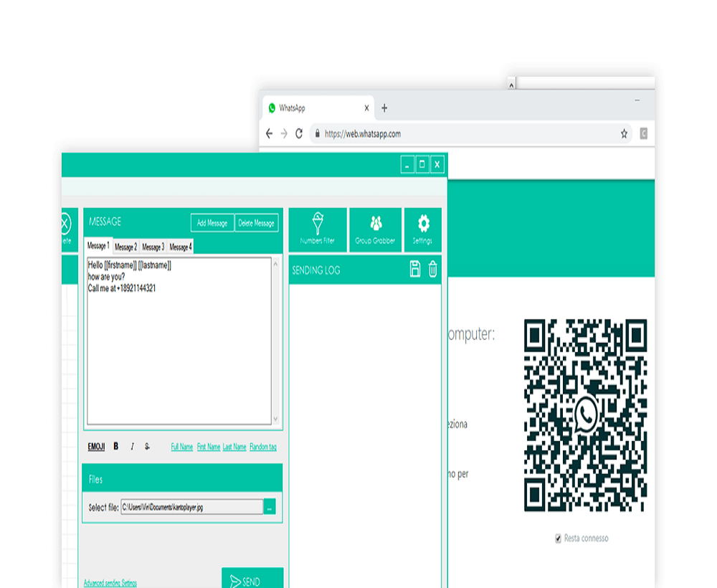Click the padlock site info icon

pyautogui.click(x=318, y=133)
